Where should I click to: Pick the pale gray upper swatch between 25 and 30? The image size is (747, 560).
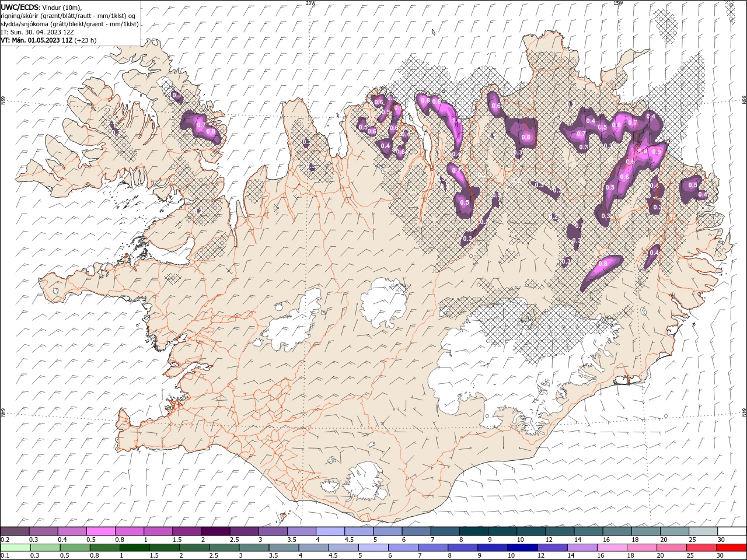[x=703, y=531]
